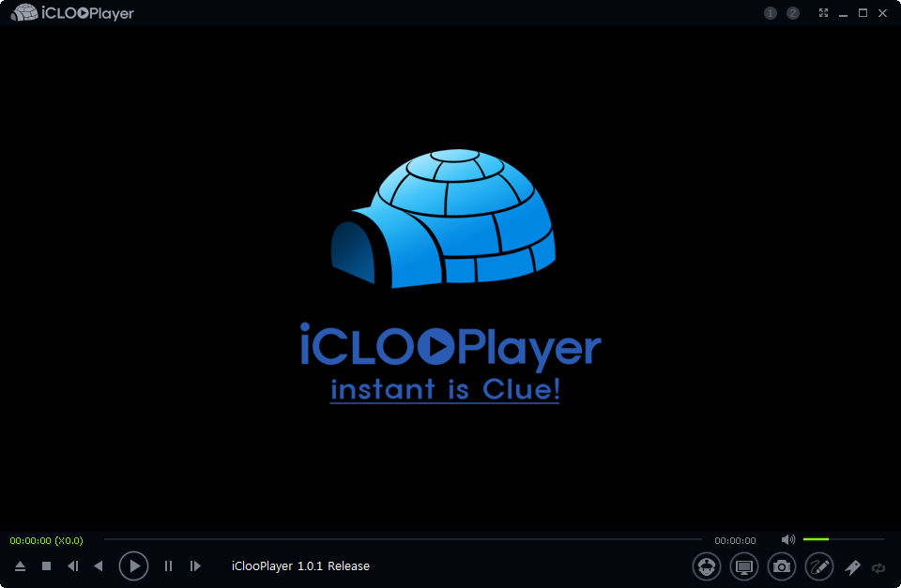The image size is (901, 588).
Task: Toggle the repeat loop icon
Action: pos(878,568)
